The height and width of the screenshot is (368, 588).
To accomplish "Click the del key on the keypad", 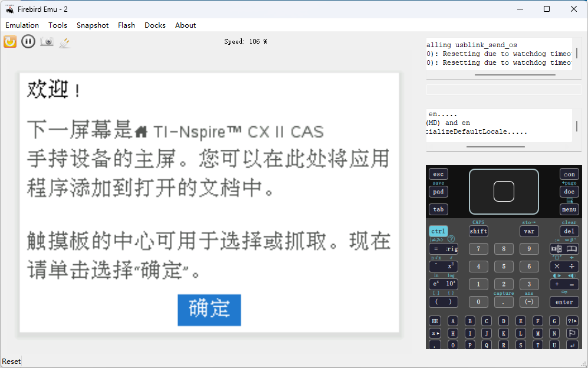I will 569,231.
